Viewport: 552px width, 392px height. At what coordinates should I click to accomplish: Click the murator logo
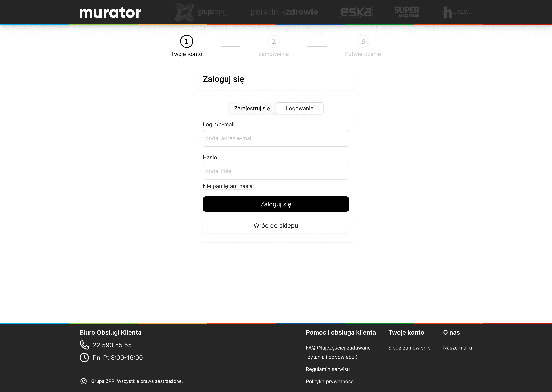[110, 13]
